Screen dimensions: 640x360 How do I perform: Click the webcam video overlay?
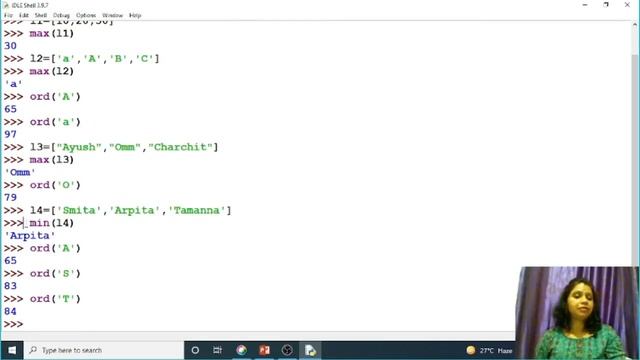tap(578, 313)
